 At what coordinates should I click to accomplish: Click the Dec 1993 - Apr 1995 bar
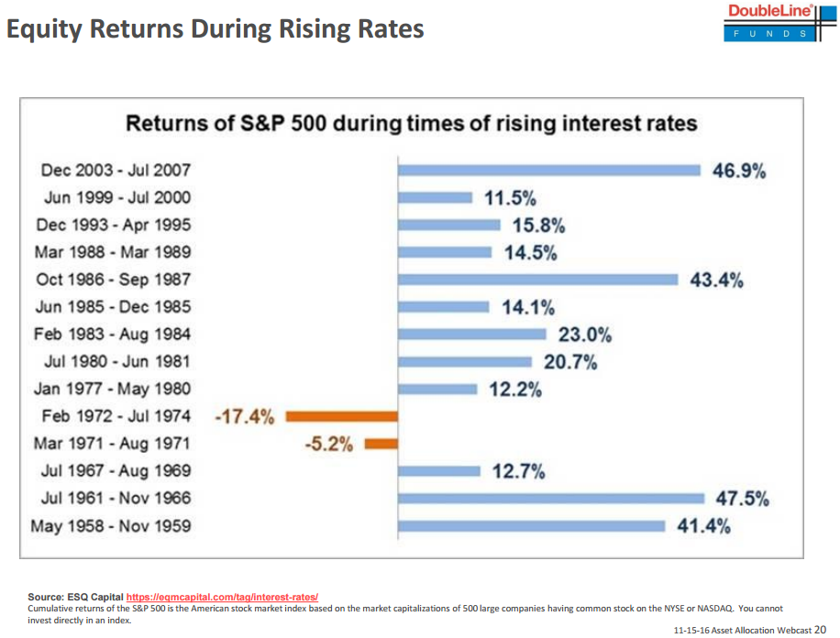[449, 225]
